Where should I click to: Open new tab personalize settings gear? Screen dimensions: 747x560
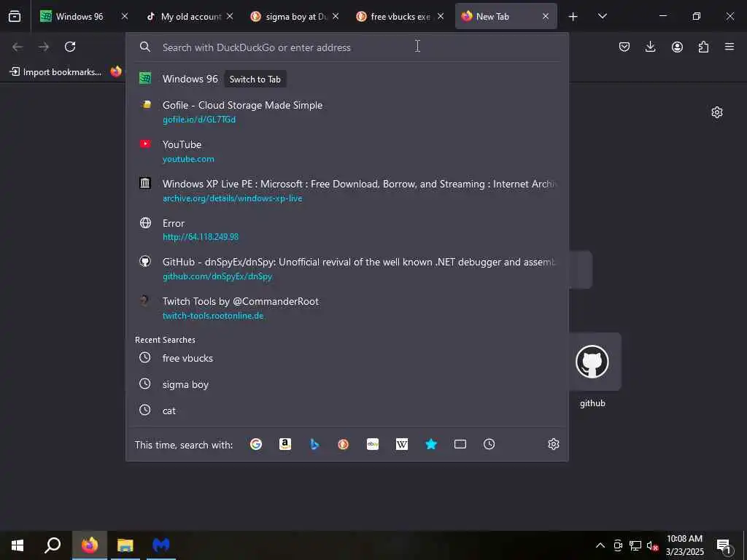pos(717,112)
